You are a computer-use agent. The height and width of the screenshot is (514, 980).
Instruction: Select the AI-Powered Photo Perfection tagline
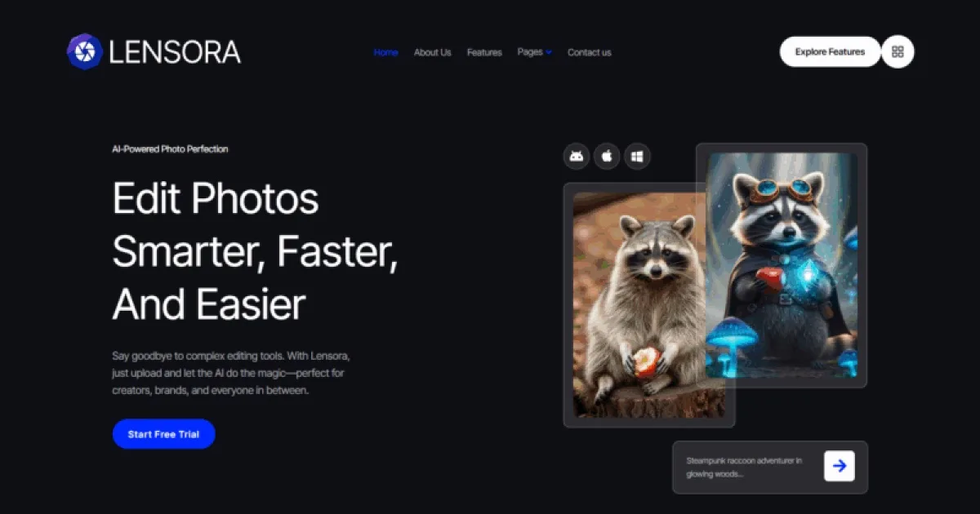tap(170, 149)
